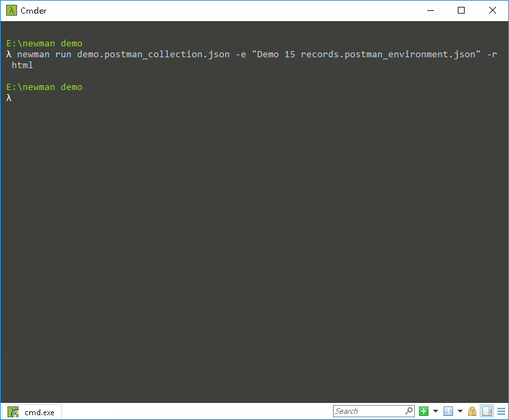The height and width of the screenshot is (420, 509).
Task: Click the magnifier icon in Search box
Action: tap(409, 411)
